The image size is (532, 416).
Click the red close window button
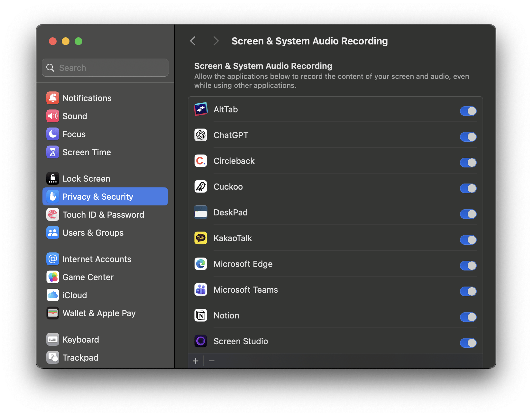[53, 41]
